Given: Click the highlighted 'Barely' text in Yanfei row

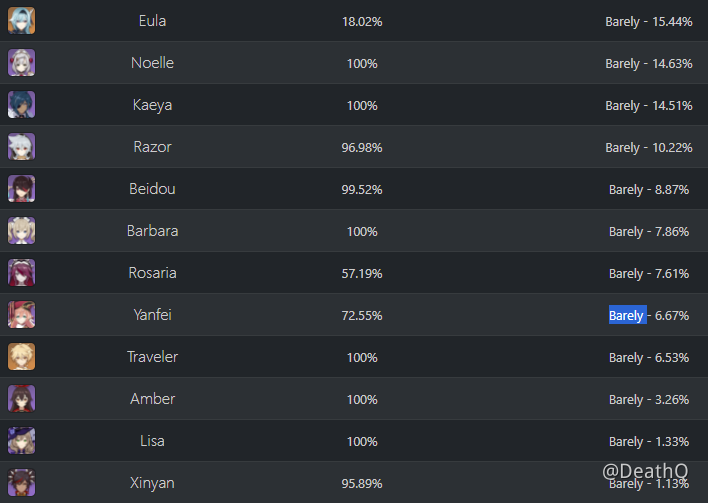Looking at the screenshot, I should tap(627, 316).
